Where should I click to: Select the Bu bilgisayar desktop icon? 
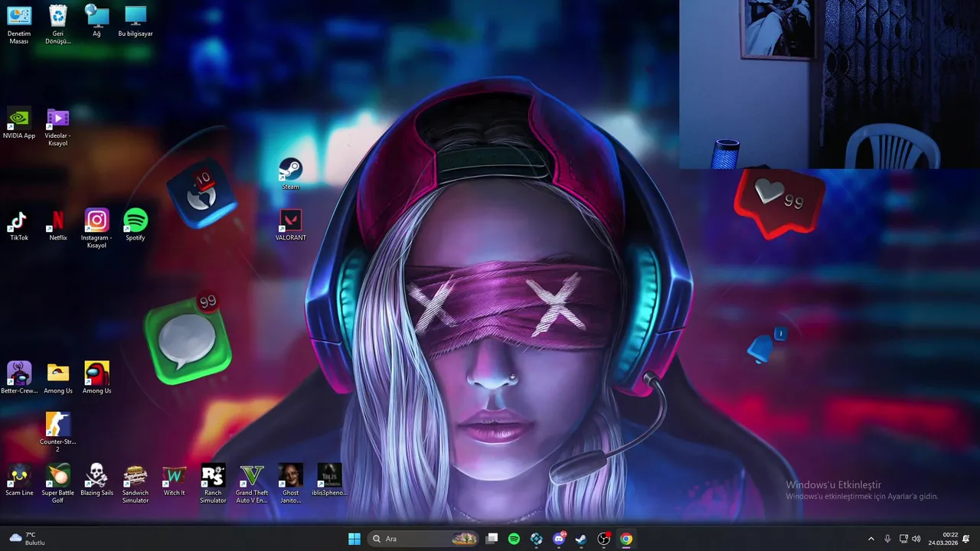(x=136, y=21)
